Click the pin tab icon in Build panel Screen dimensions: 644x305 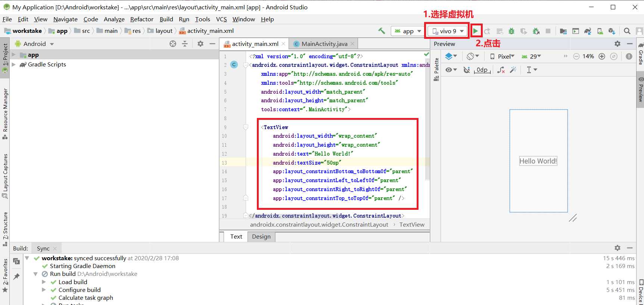(16, 277)
